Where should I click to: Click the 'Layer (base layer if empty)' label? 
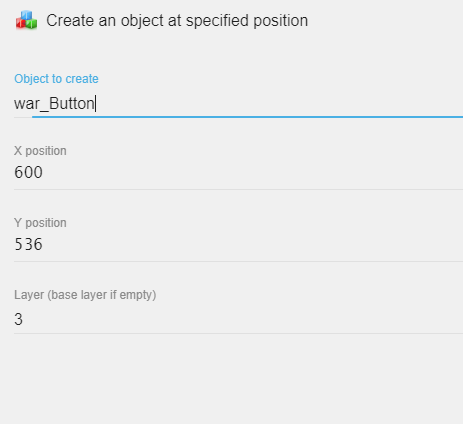click(85, 295)
